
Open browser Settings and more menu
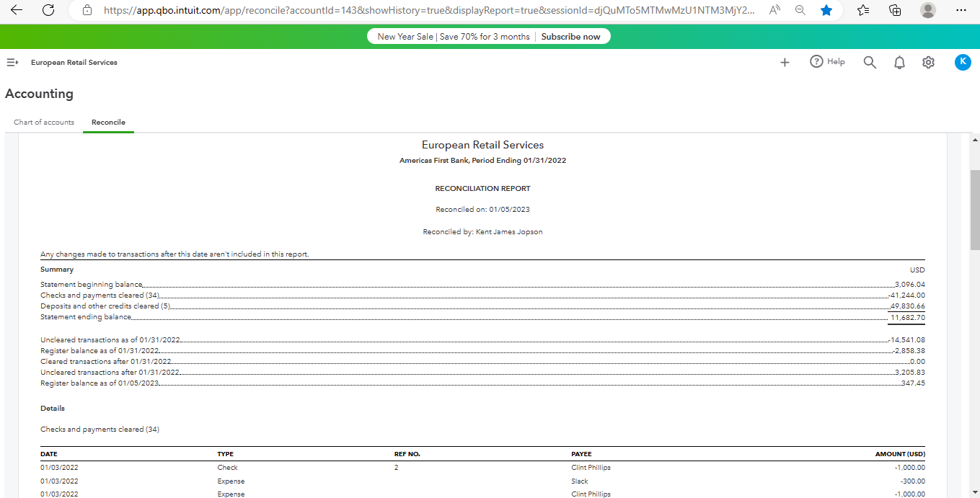pyautogui.click(x=961, y=10)
